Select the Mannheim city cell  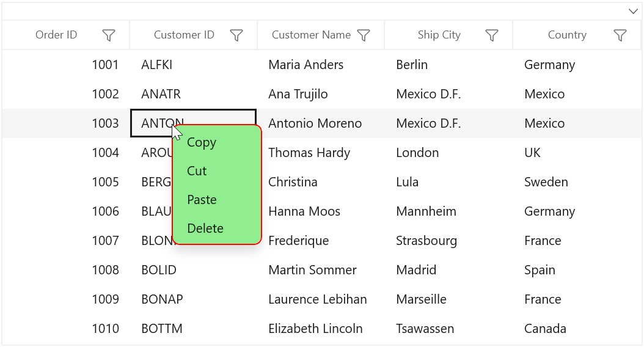click(448, 211)
